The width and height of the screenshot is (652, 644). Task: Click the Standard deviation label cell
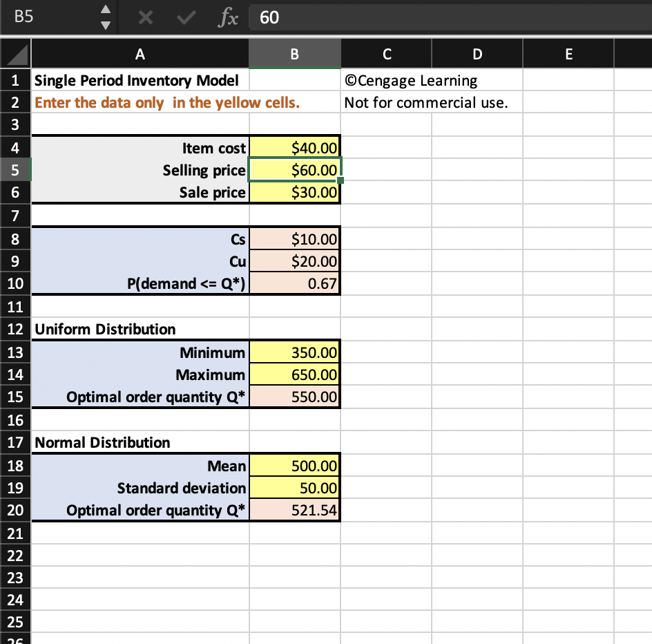(140, 488)
